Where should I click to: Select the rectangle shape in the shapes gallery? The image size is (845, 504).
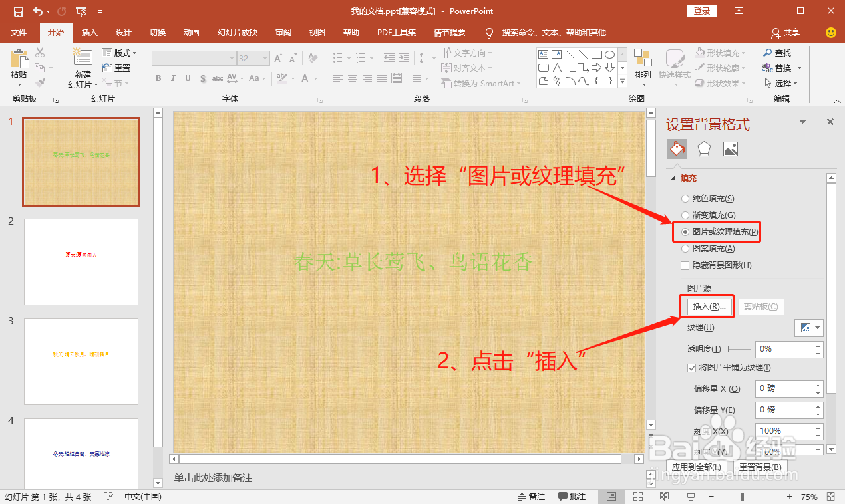pyautogui.click(x=597, y=54)
